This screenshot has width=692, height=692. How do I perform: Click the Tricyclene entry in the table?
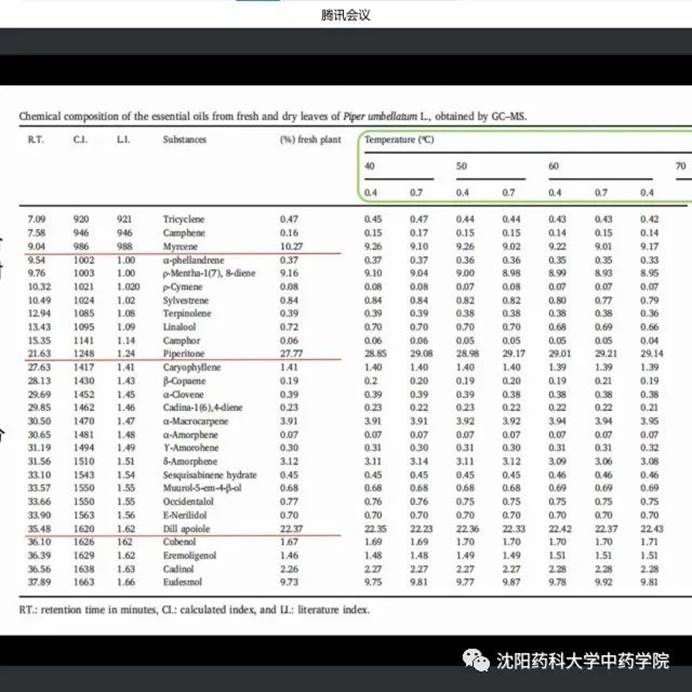[x=185, y=219]
